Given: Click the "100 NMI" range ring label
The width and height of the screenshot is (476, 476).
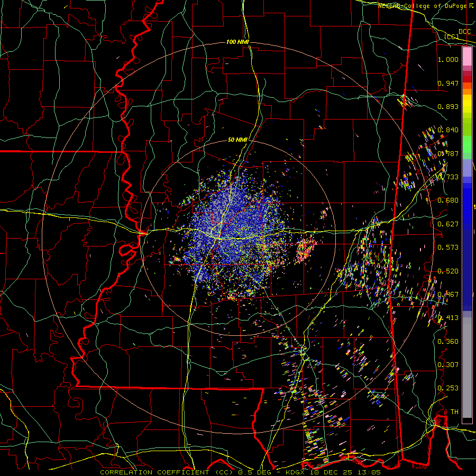Looking at the screenshot, I should (x=237, y=42).
